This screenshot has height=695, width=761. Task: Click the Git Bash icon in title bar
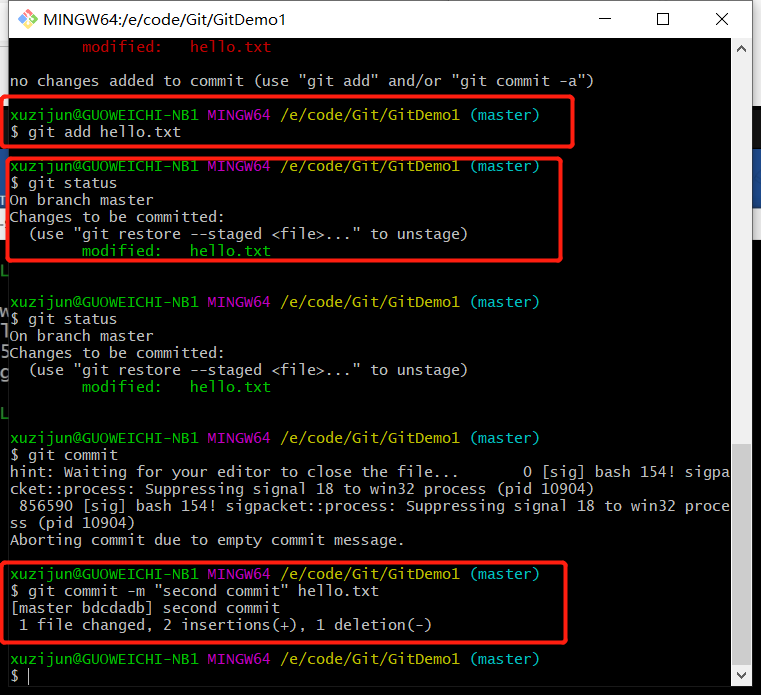tap(28, 19)
